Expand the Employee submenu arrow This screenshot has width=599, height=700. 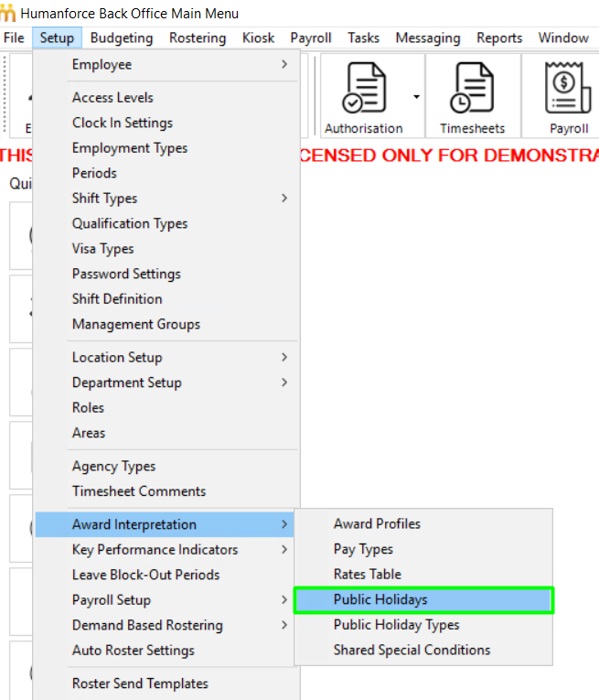coord(284,64)
